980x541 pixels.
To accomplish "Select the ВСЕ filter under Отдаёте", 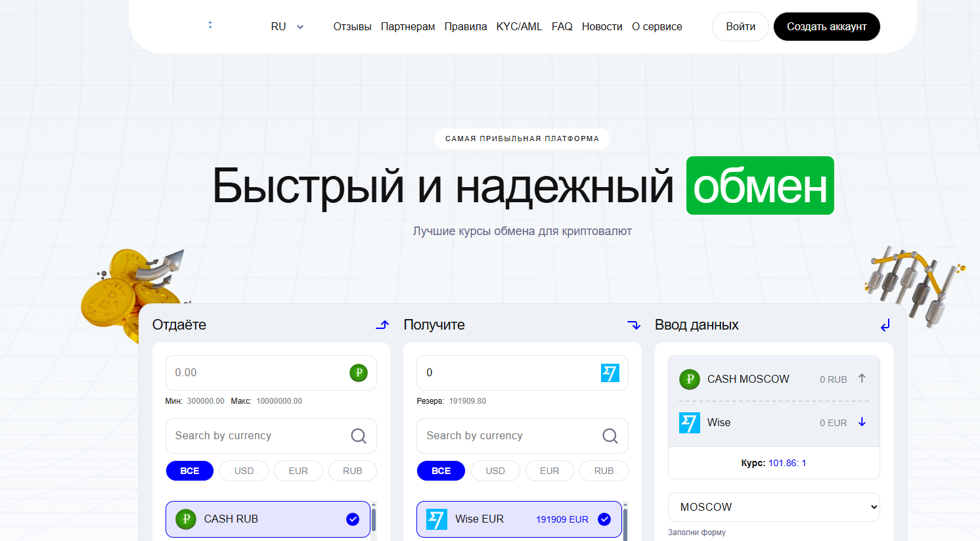I will [x=190, y=471].
